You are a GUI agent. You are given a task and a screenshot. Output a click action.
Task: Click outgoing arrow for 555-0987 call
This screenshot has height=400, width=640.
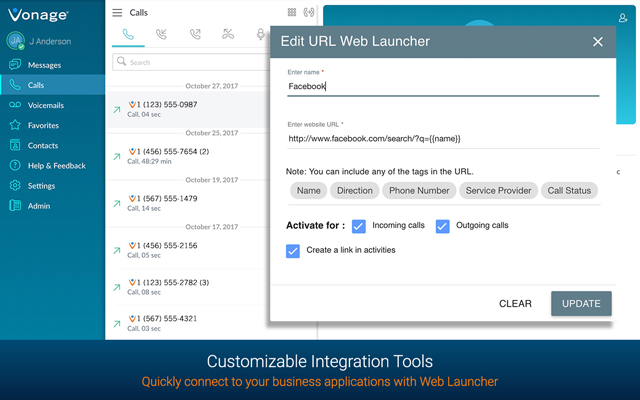pyautogui.click(x=117, y=109)
